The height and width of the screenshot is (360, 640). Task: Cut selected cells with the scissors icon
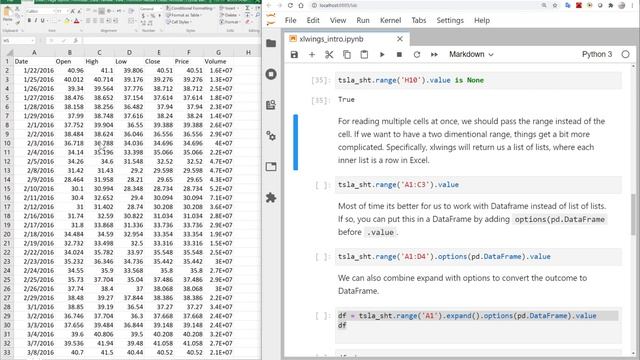point(329,54)
